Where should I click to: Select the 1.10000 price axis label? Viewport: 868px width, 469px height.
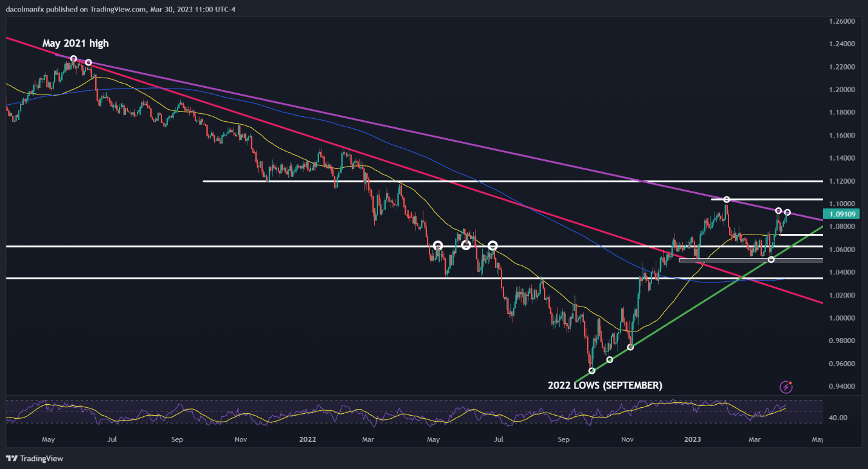(x=841, y=204)
